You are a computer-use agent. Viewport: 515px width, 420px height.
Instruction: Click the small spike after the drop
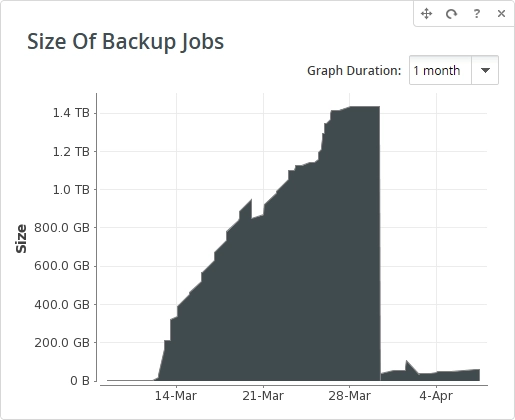click(x=407, y=362)
